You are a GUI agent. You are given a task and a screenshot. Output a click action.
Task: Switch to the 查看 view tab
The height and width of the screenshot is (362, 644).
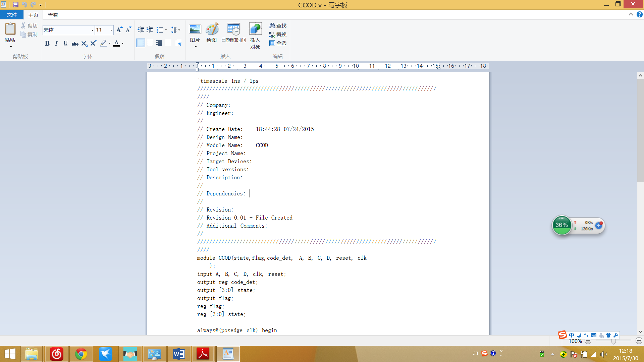tap(53, 15)
